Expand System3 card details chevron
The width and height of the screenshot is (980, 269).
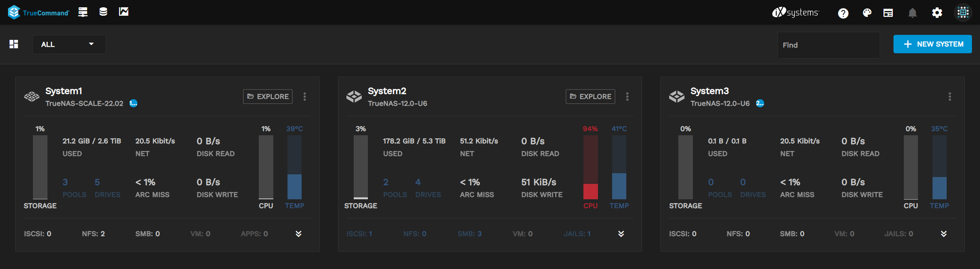tap(944, 234)
